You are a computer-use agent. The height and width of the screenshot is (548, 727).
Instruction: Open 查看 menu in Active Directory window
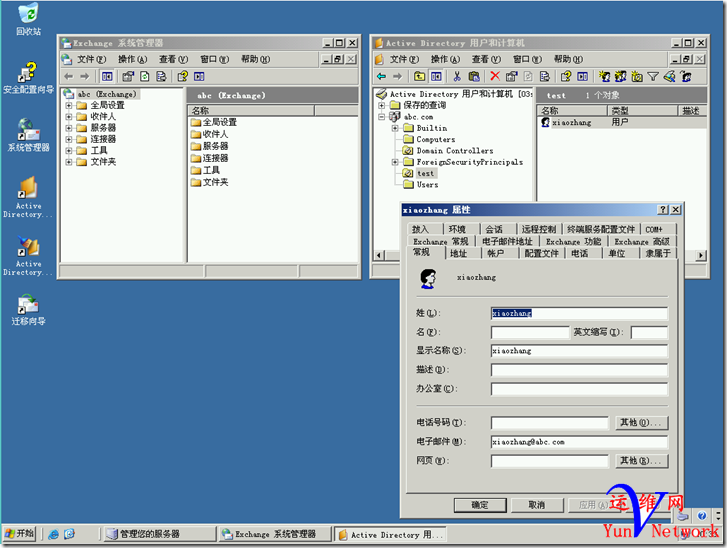(486, 59)
